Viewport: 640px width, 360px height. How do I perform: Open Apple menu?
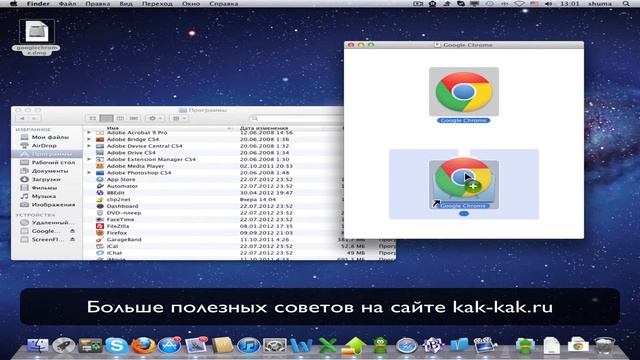pyautogui.click(x=13, y=4)
